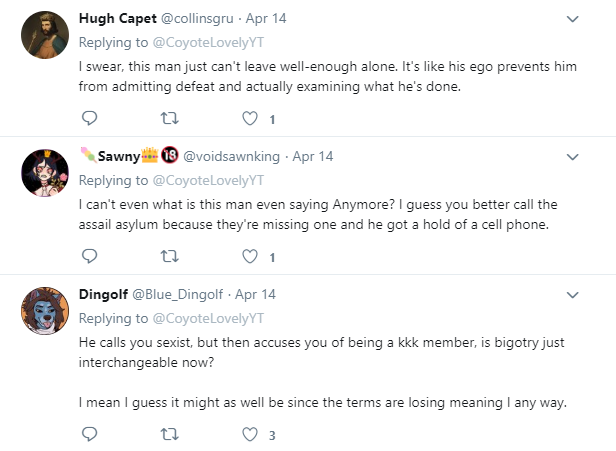Viewport: 616px width, 451px height.
Task: Open the @Blue_Dingolf handle link
Action: pyautogui.click(x=178, y=294)
